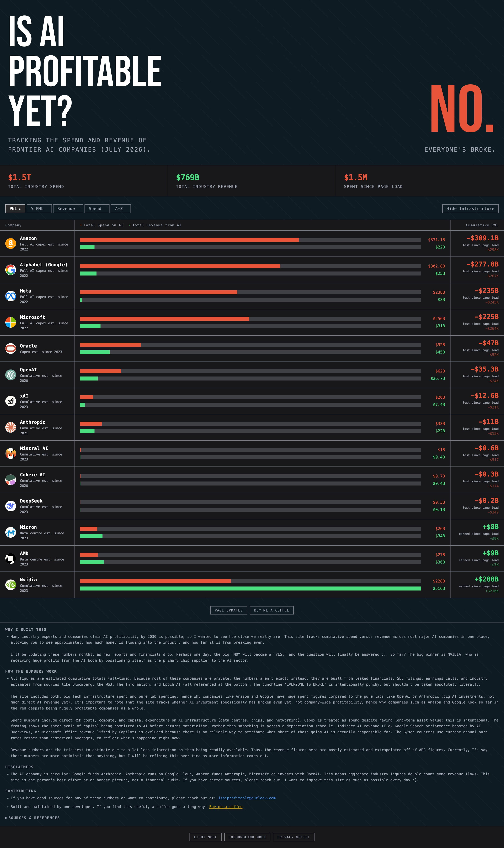Follow the 'Buy me a coffee' text link
The image size is (504, 848).
(226, 806)
